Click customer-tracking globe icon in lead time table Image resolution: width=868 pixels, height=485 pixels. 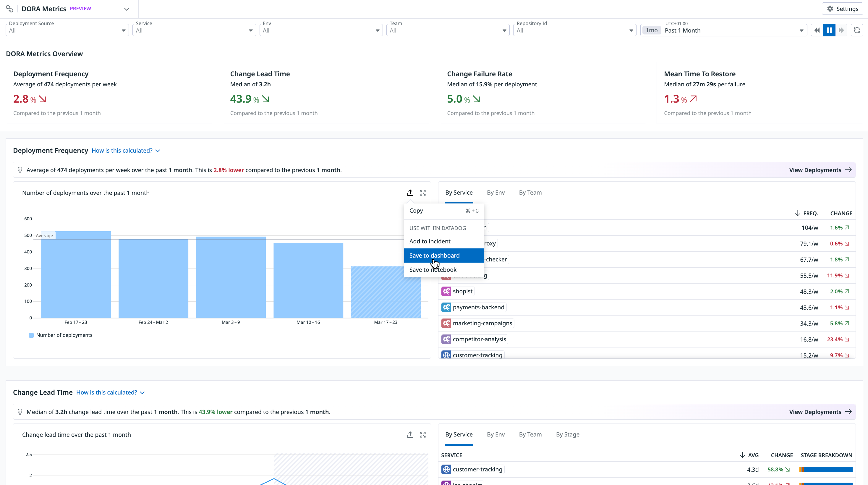(x=446, y=469)
